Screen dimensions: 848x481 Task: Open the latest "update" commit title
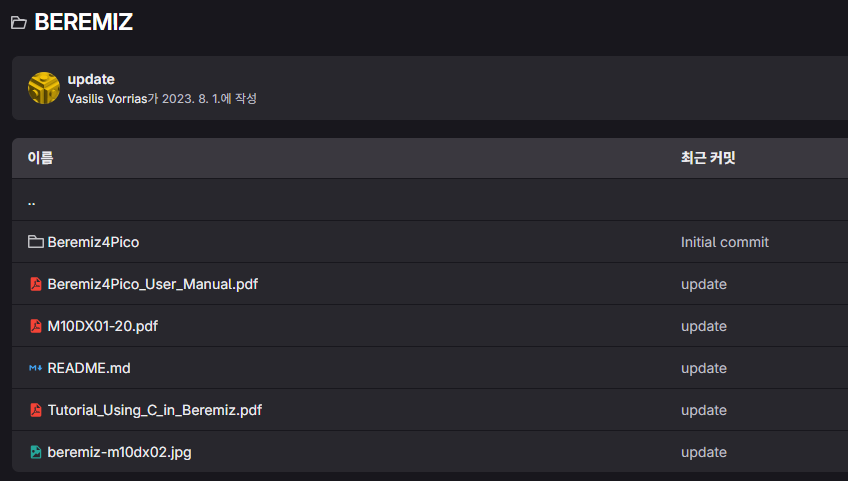(x=91, y=79)
